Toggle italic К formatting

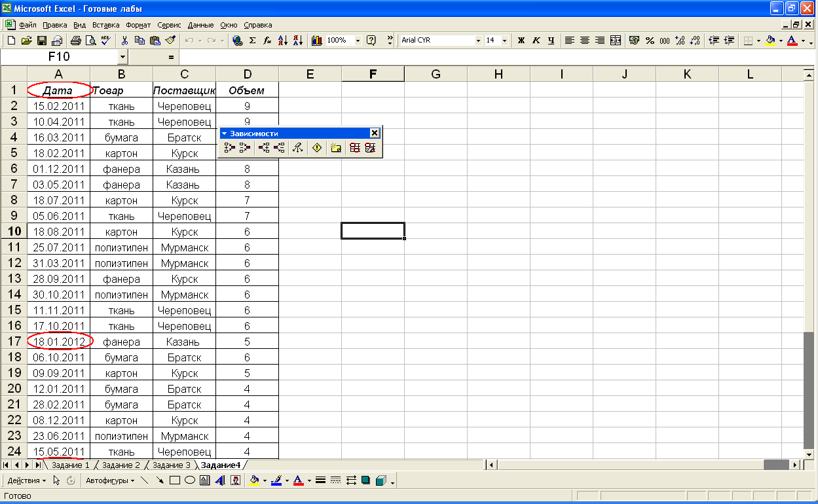[x=536, y=40]
